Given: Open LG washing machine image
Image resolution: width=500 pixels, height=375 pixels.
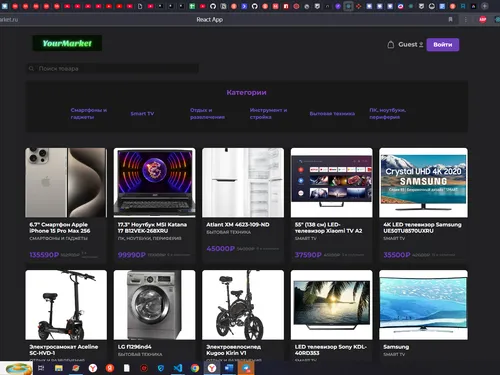Looking at the screenshot, I should pyautogui.click(x=154, y=305).
